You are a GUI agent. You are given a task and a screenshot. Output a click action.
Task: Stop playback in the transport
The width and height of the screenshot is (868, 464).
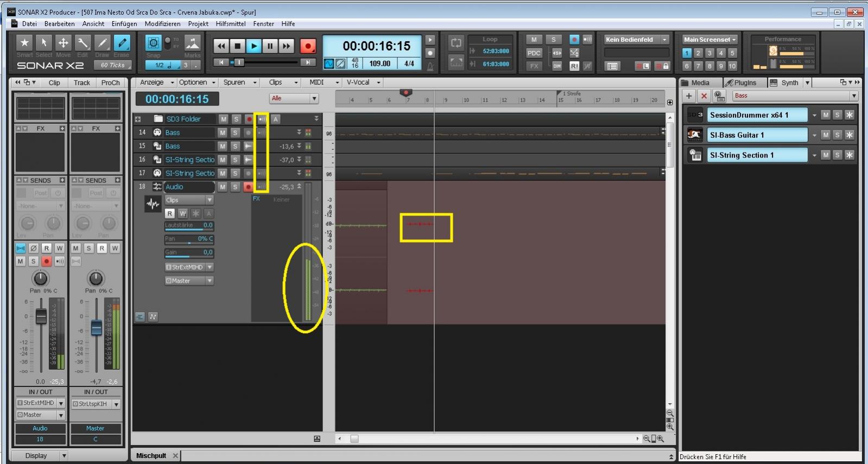(x=237, y=46)
